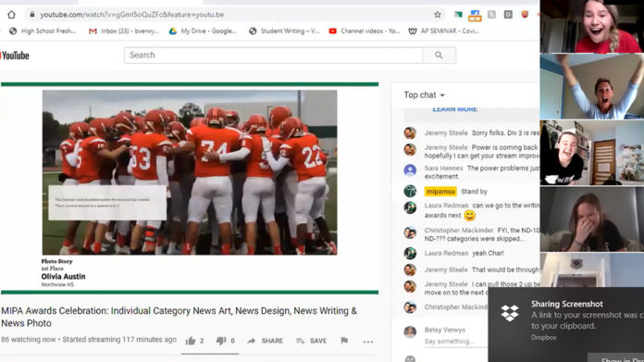The width and height of the screenshot is (644, 362).
Task: Click the like count number 2
Action: point(202,341)
